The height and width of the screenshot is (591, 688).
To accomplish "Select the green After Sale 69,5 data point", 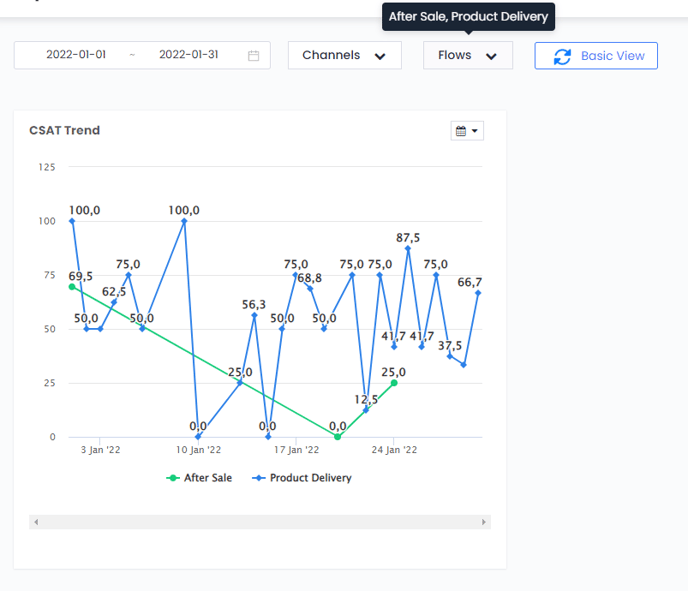I will coord(72,287).
